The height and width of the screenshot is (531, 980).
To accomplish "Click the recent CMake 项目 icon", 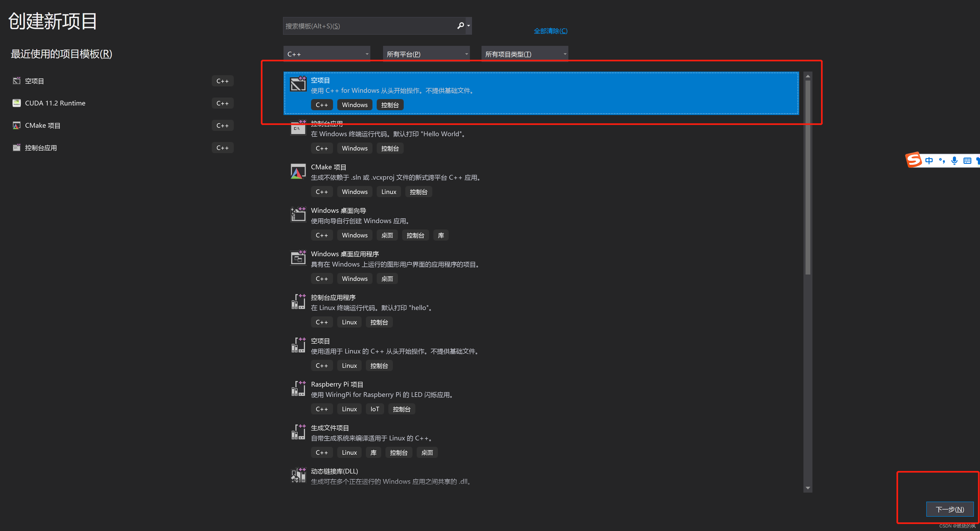I will coord(16,125).
